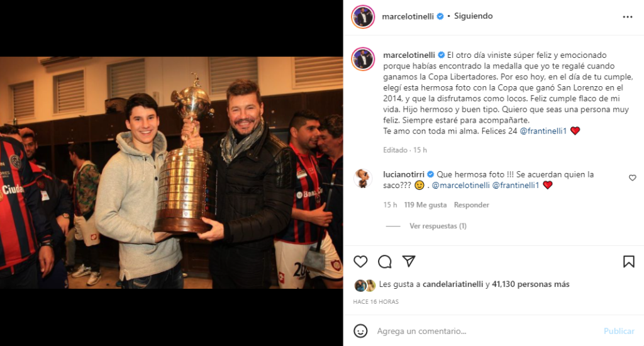Open the three dots options menu

point(628,17)
